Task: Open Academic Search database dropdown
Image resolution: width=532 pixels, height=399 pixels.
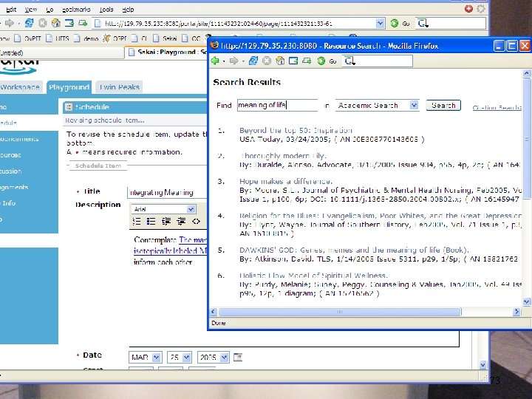Action: (x=414, y=105)
